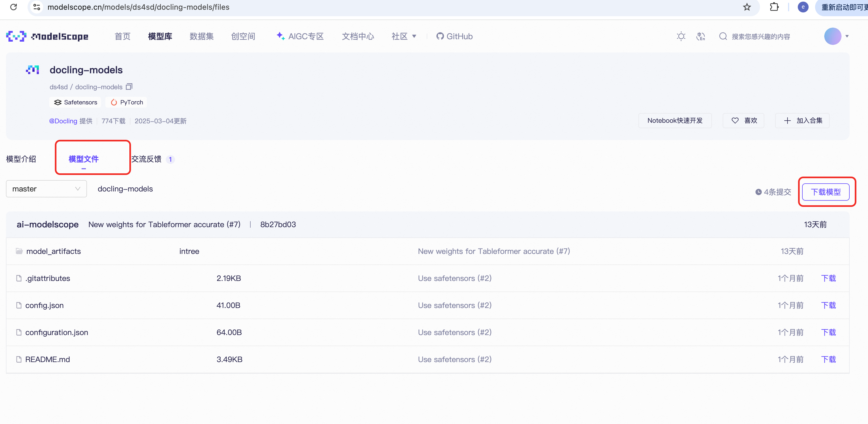Download the README.md file
868x424 pixels.
(x=828, y=359)
